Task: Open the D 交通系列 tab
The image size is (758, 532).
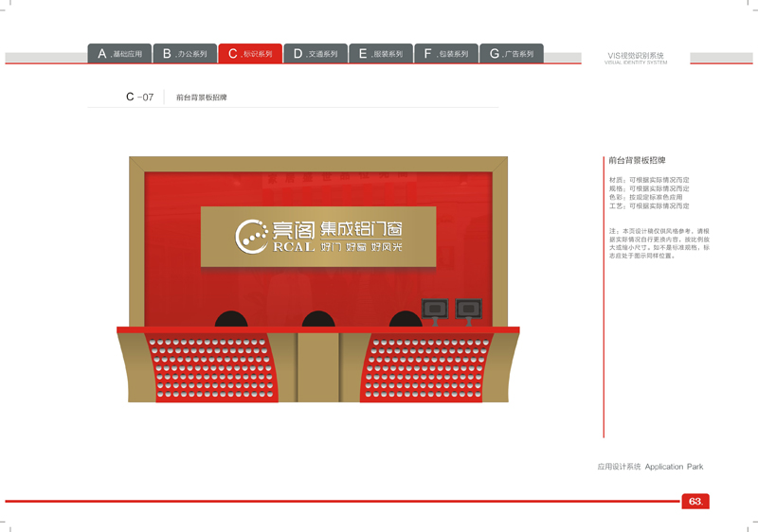Action: tap(316, 54)
